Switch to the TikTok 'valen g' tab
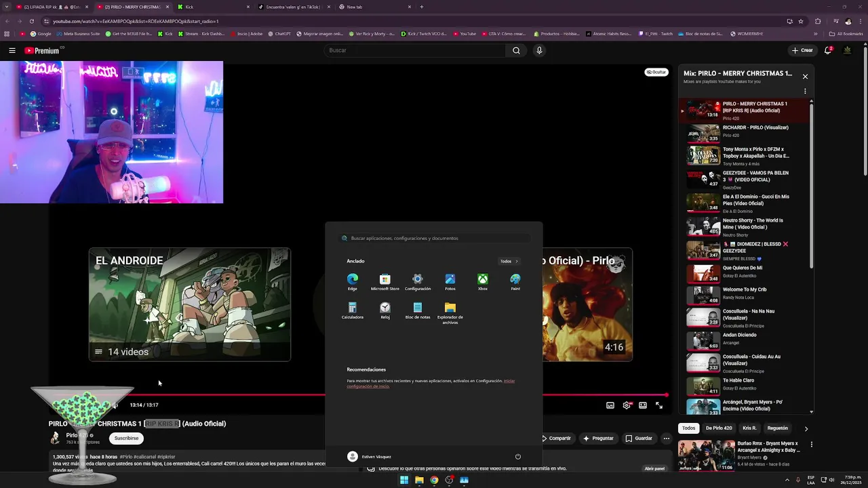Image resolution: width=868 pixels, height=488 pixels. (294, 7)
